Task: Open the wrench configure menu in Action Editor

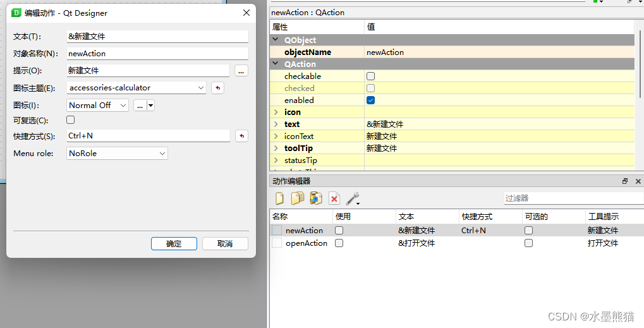Action: click(353, 198)
